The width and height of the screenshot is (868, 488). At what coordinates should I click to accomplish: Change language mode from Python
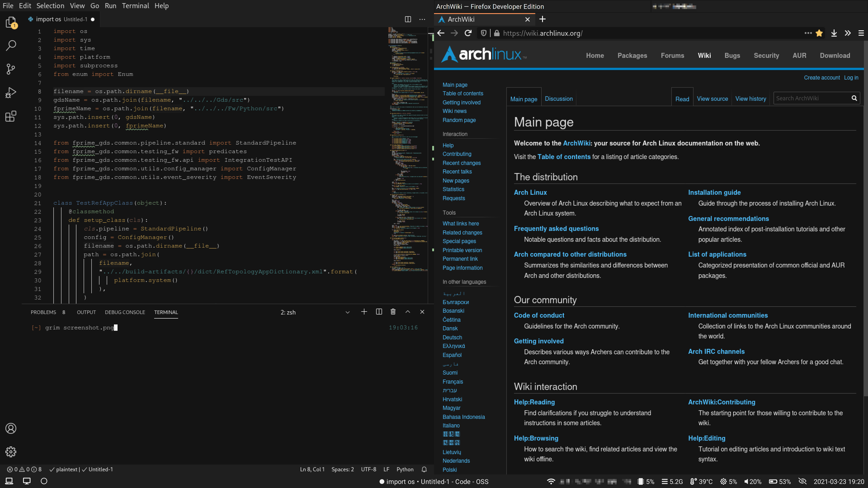click(x=405, y=469)
